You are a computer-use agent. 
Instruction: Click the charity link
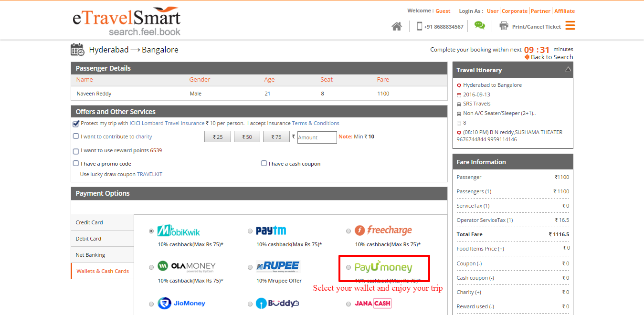[144, 136]
